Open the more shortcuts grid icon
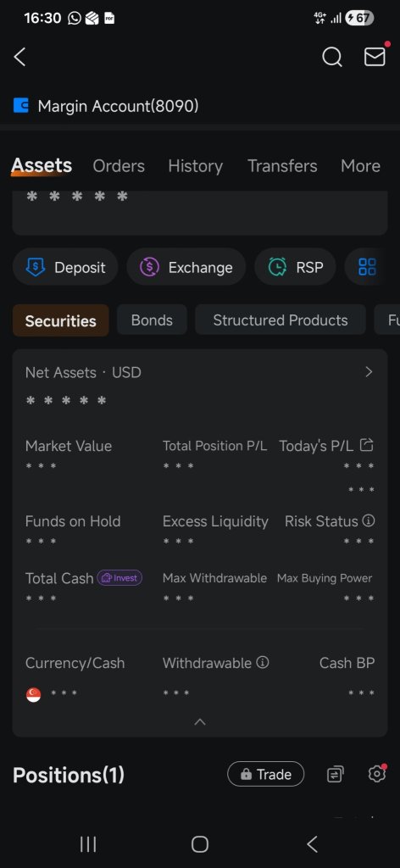Image resolution: width=400 pixels, height=868 pixels. click(367, 267)
